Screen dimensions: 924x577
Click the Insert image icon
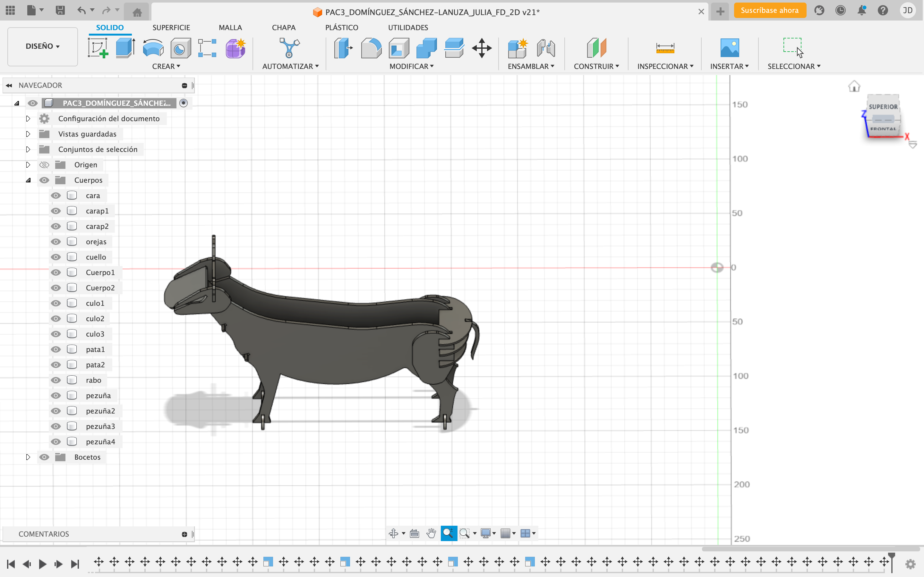point(729,48)
